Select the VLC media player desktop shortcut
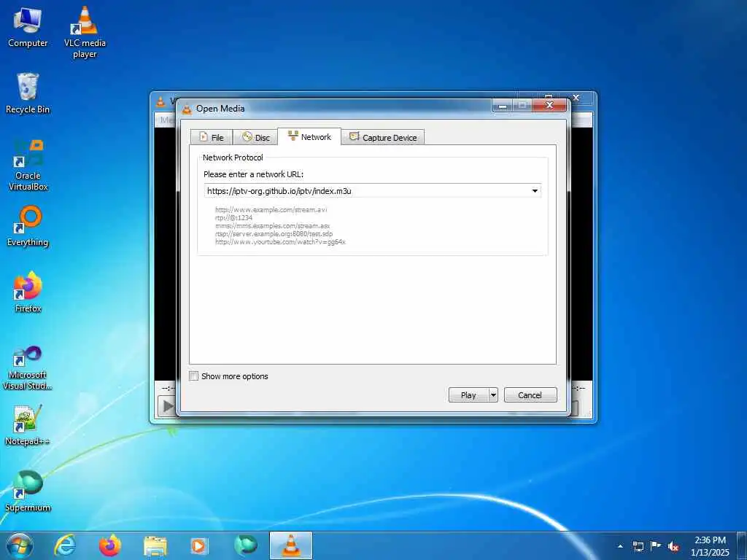Viewport: 747px width, 560px height. click(85, 32)
